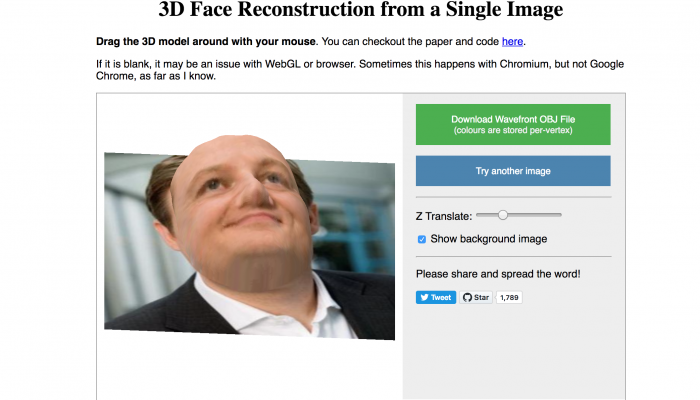The width and height of the screenshot is (700, 400).
Task: Open the paper and code 'here' link
Action: click(512, 42)
